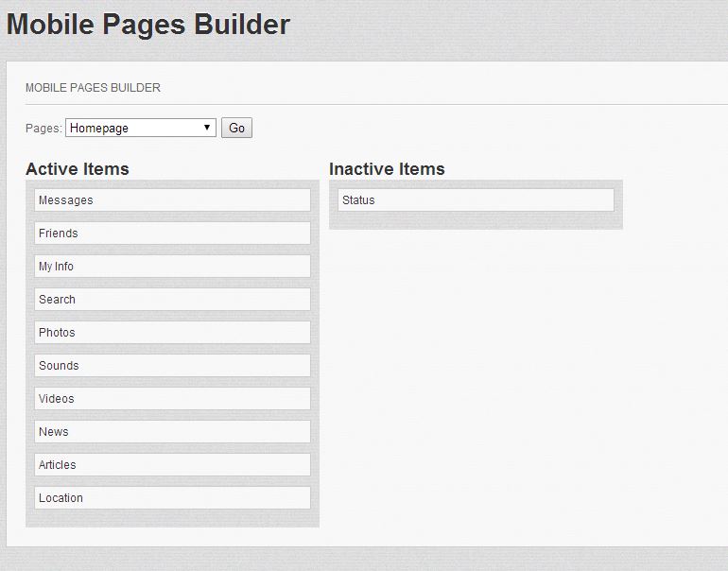Viewport: 728px width, 571px height.
Task: Click the Search item in the active list
Action: tap(172, 300)
